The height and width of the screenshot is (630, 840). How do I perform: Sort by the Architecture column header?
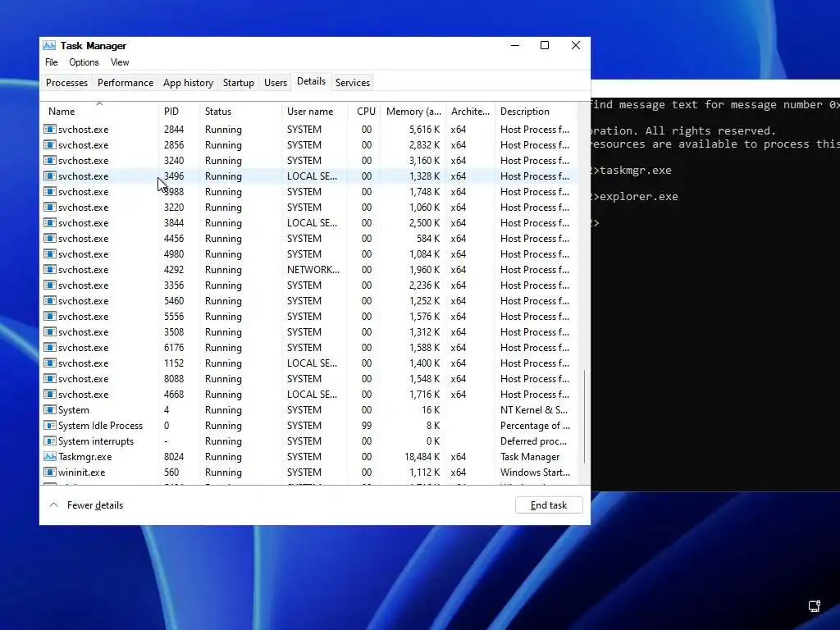coord(470,111)
